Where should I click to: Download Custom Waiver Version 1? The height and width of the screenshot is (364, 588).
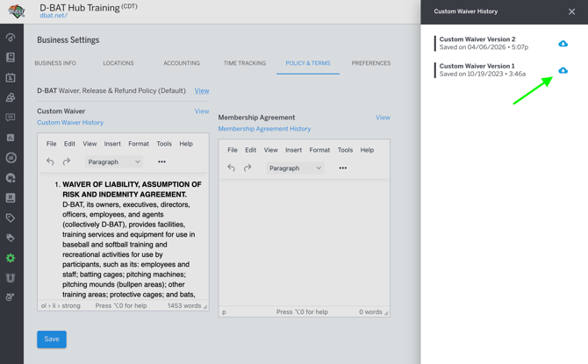click(563, 70)
